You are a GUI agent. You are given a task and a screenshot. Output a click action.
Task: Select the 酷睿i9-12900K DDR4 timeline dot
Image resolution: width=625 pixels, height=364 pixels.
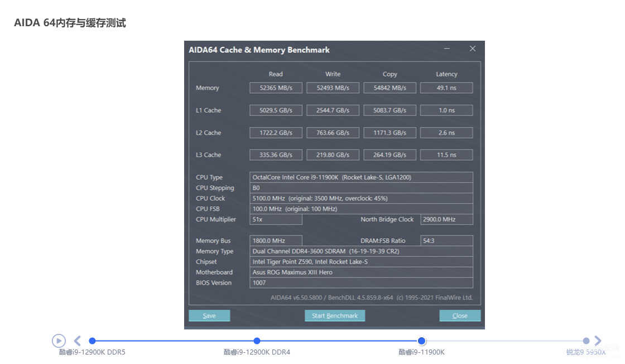pyautogui.click(x=257, y=341)
